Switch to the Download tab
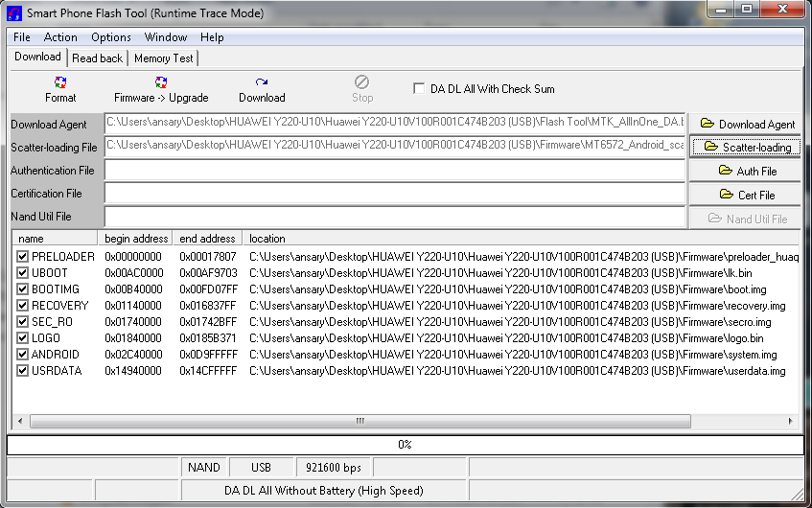Screen dimensions: 812x508 [x=37, y=57]
